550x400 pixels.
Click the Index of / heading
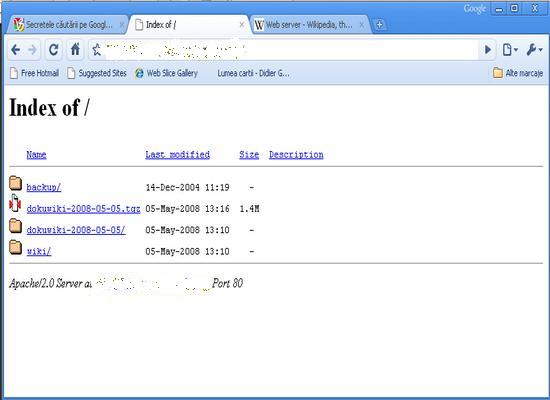(x=49, y=107)
